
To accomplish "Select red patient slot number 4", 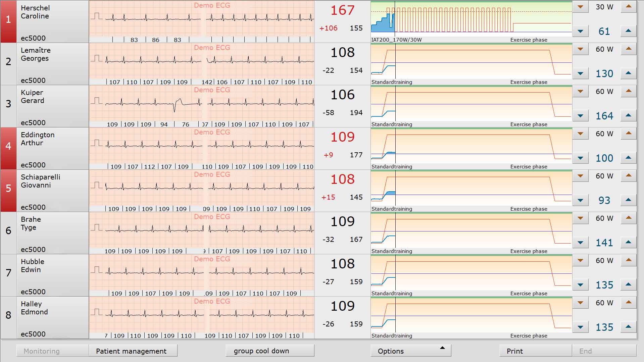I will [x=8, y=148].
